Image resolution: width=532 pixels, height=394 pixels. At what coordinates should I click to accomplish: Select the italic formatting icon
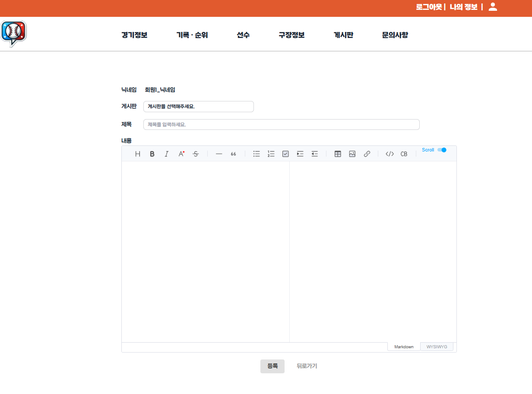pyautogui.click(x=166, y=154)
